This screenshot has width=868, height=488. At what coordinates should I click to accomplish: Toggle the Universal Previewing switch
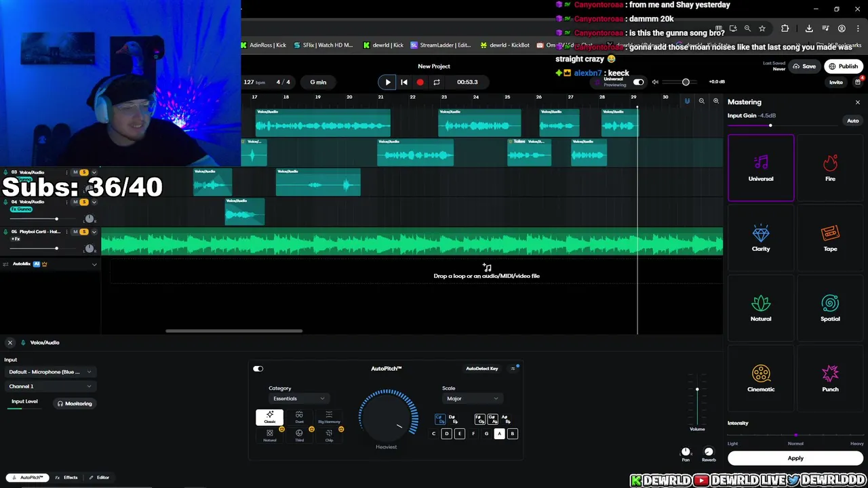(638, 82)
